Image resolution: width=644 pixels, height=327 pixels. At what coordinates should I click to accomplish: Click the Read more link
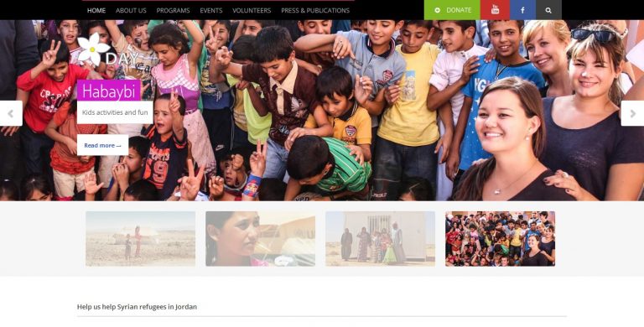pyautogui.click(x=102, y=145)
